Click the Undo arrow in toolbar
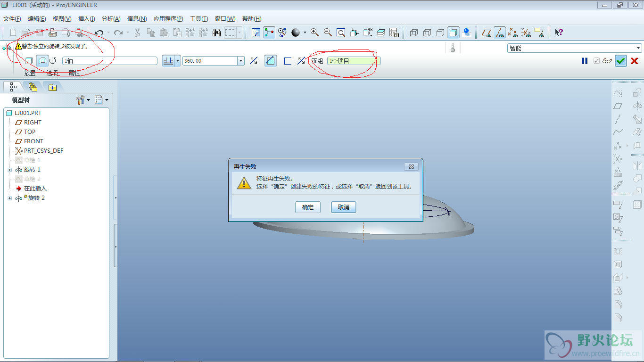Viewport: 644px width, 362px height. 99,33
